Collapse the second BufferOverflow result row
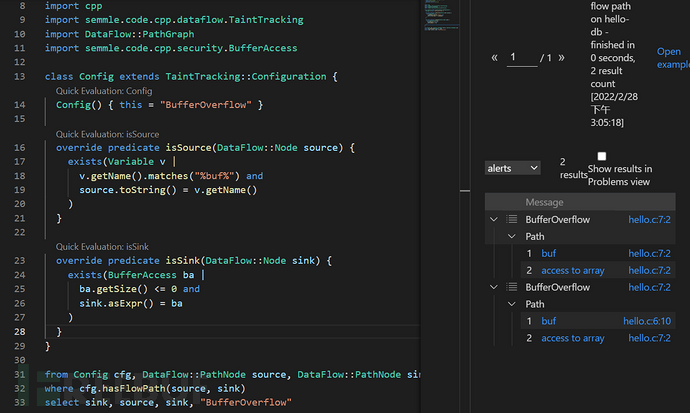This screenshot has height=413, width=690. 492,287
